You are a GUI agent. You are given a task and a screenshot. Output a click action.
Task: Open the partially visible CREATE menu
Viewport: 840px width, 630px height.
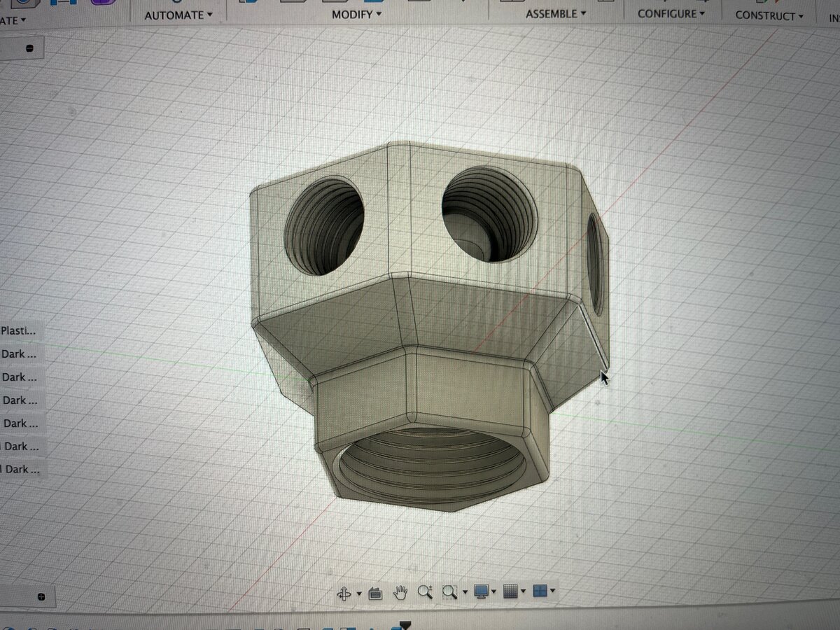click(x=13, y=20)
